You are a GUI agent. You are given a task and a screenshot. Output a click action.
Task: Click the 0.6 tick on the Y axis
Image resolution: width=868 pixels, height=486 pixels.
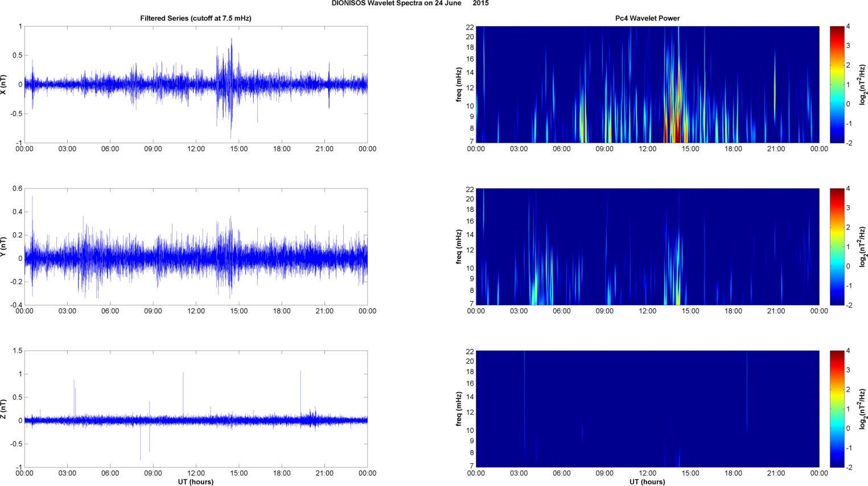(17, 189)
